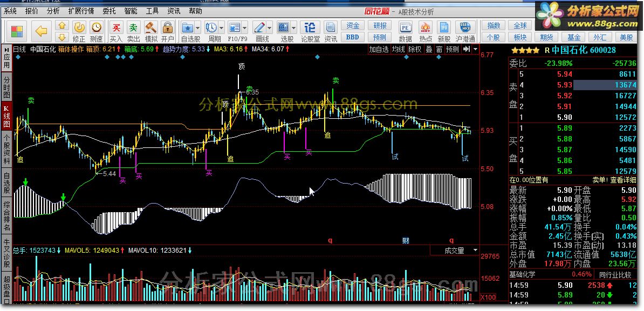The image size is (644, 311).
Task: Expand the 自选股 dropdown arrow
Action: pos(197,28)
